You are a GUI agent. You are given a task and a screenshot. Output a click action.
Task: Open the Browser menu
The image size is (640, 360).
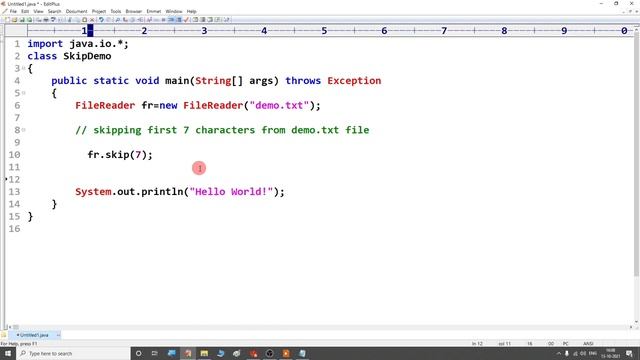[x=133, y=11]
